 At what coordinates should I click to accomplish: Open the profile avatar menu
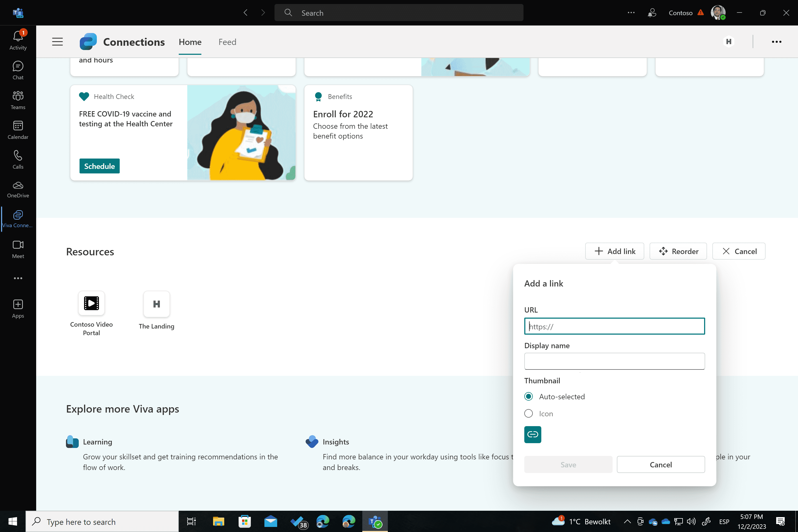(x=718, y=13)
